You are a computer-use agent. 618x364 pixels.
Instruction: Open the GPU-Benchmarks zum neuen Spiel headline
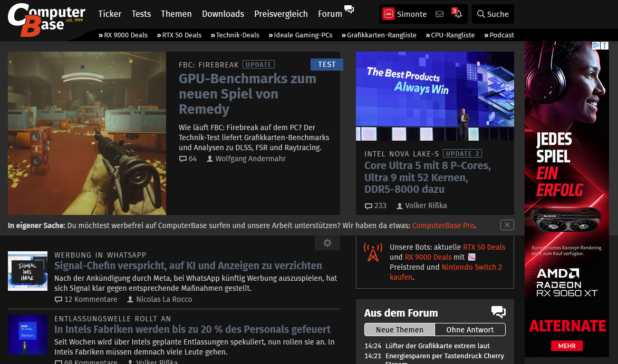[x=247, y=94]
